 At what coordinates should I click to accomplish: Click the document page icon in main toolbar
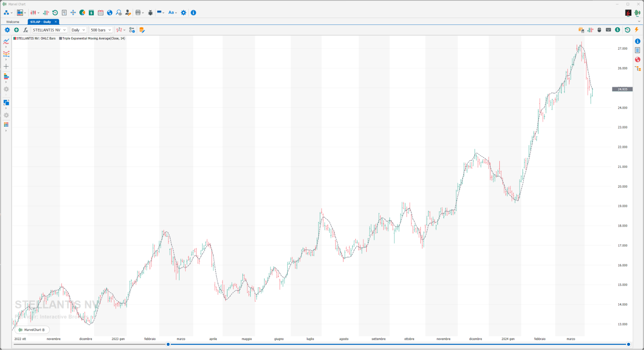click(64, 13)
